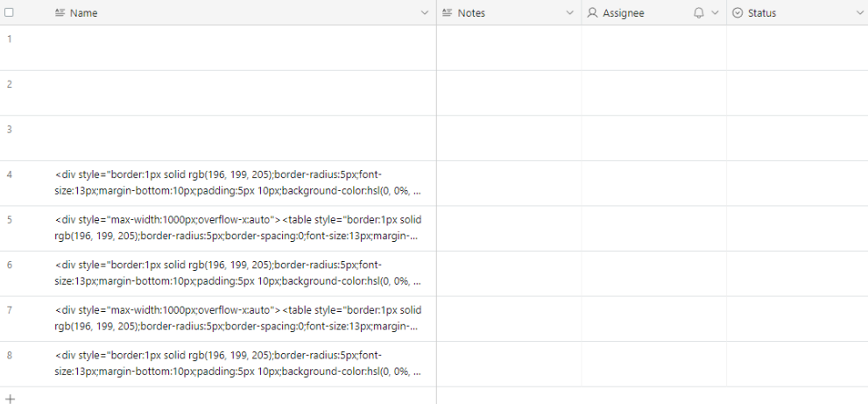Image resolution: width=868 pixels, height=404 pixels.
Task: Click the Name cell in row 6
Action: [x=243, y=273]
